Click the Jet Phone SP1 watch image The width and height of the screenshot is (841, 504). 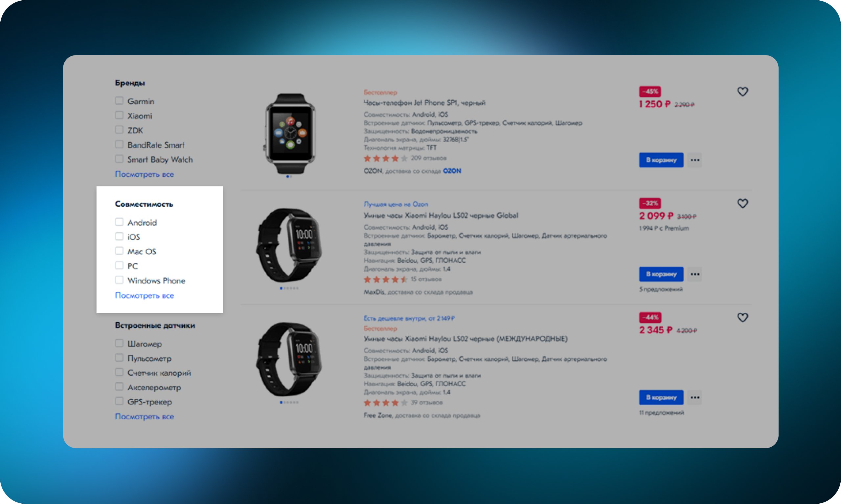click(x=290, y=134)
